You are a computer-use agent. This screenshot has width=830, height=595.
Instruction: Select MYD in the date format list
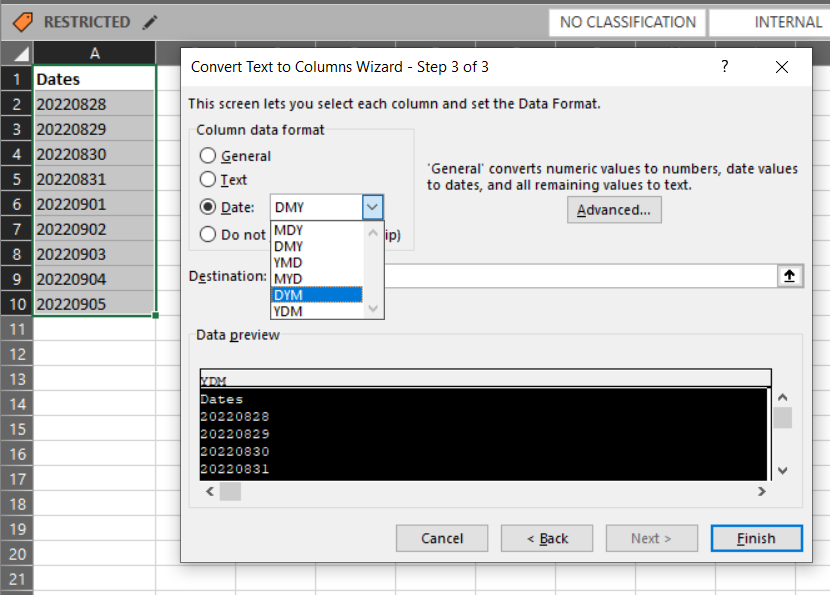317,279
